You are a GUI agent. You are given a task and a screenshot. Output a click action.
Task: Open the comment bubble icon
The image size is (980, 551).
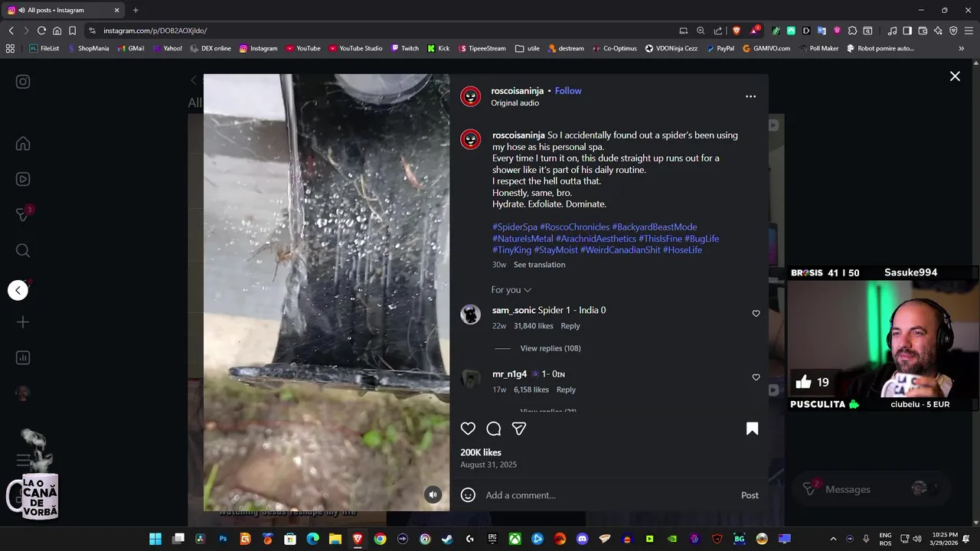[x=494, y=429]
